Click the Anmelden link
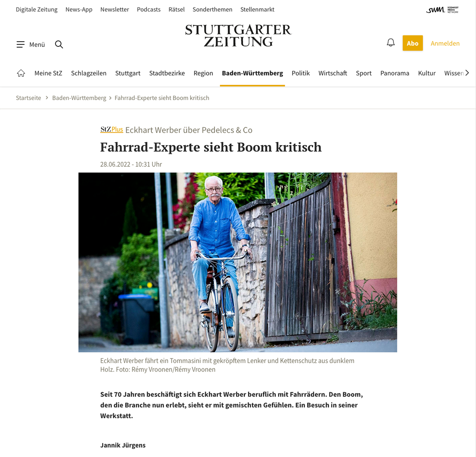The height and width of the screenshot is (457, 476). click(x=445, y=43)
